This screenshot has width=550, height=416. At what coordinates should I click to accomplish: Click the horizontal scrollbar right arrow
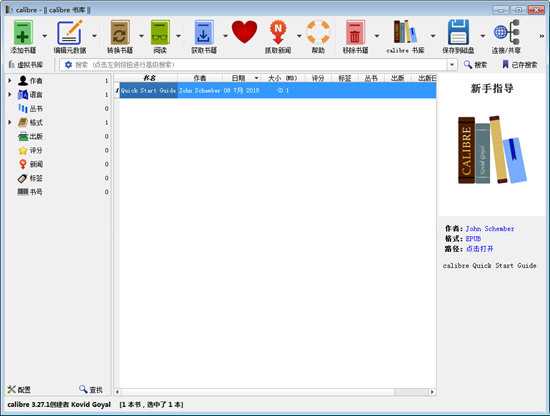(432, 392)
